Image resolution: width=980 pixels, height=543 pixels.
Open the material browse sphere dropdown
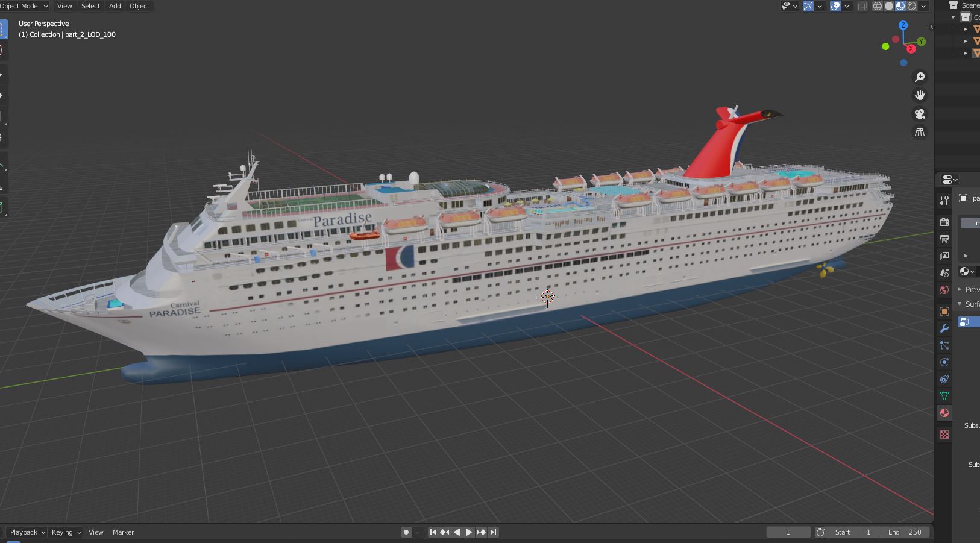tap(967, 271)
